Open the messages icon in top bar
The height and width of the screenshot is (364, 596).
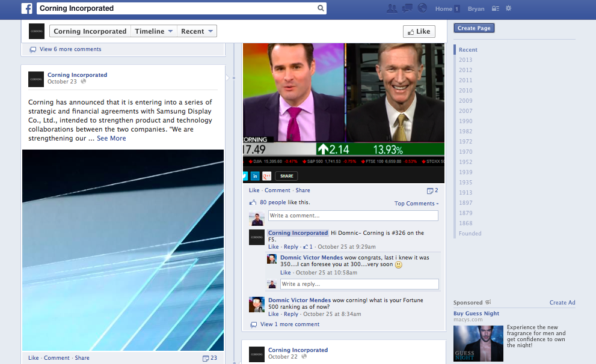407,8
